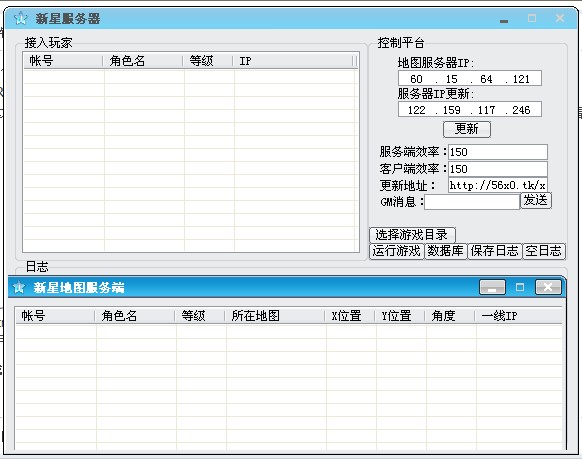Click octet 121 of 地图服务器IP
This screenshot has width=582, height=462.
[521, 79]
